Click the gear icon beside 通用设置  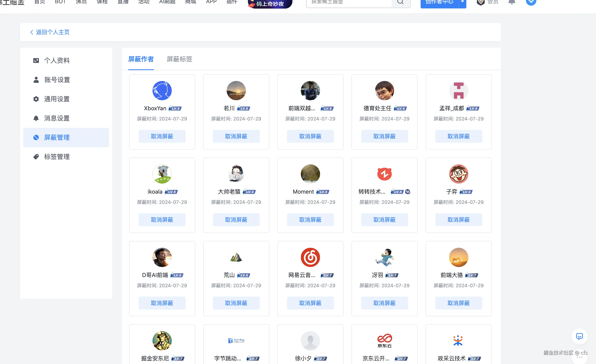pyautogui.click(x=36, y=99)
